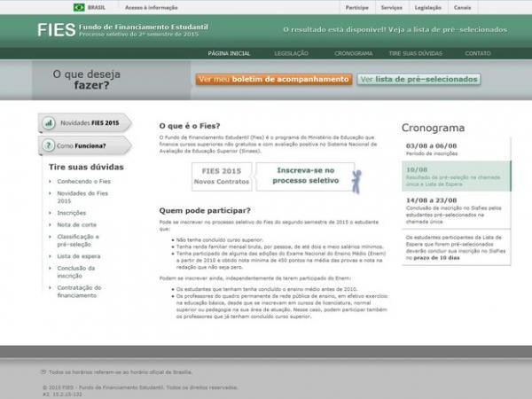Open the Serviços top bar item
Screen dimensions: 532x399
[392, 7]
